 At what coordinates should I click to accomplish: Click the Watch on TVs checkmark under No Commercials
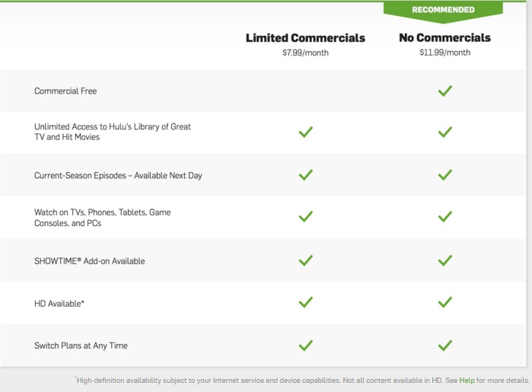click(x=444, y=216)
